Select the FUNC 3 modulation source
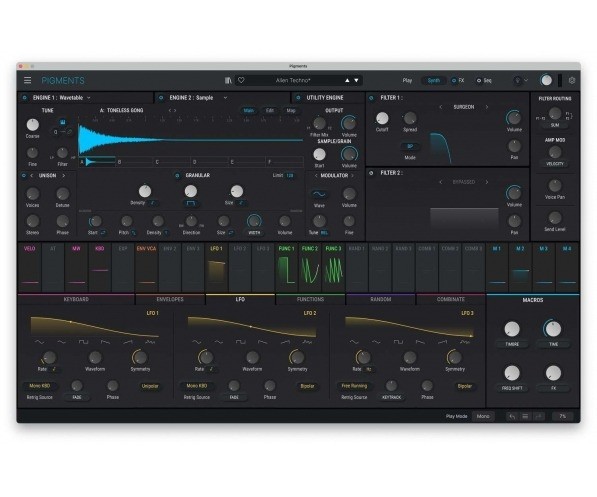 [333, 267]
